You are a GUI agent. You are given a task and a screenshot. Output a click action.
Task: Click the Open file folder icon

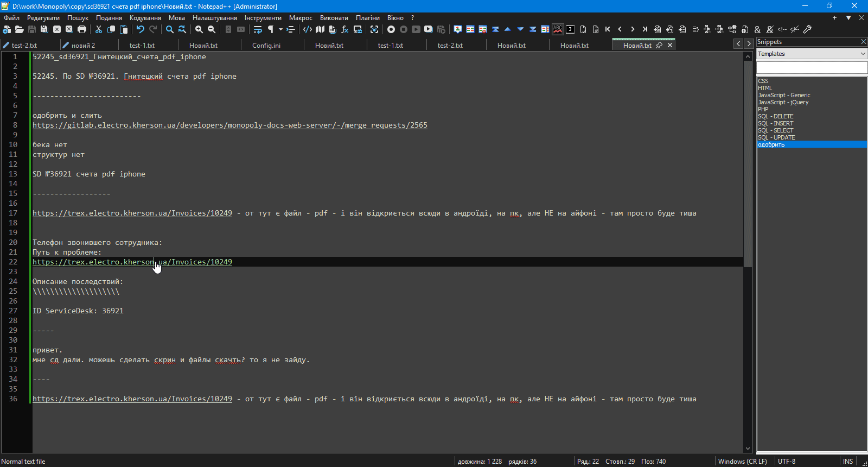coord(20,29)
